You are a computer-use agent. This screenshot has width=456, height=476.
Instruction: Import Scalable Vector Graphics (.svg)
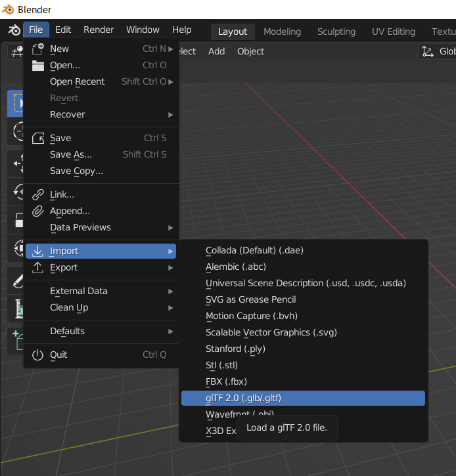(303, 332)
